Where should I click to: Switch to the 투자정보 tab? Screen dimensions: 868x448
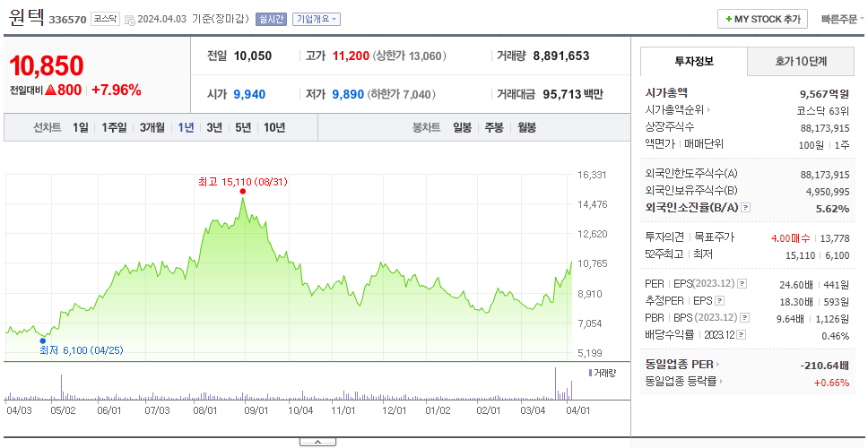coord(694,62)
